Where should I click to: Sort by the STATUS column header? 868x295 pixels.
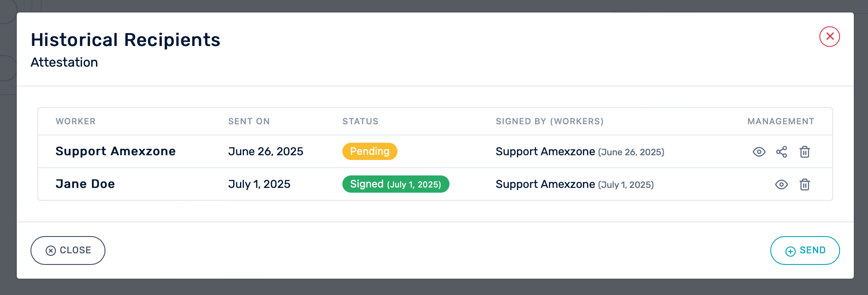(x=360, y=121)
